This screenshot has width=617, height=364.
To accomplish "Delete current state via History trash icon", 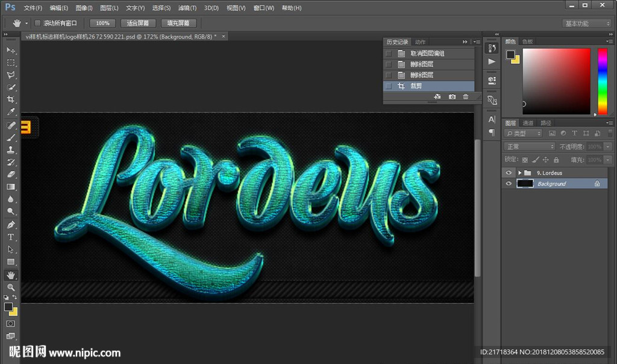I will click(466, 96).
